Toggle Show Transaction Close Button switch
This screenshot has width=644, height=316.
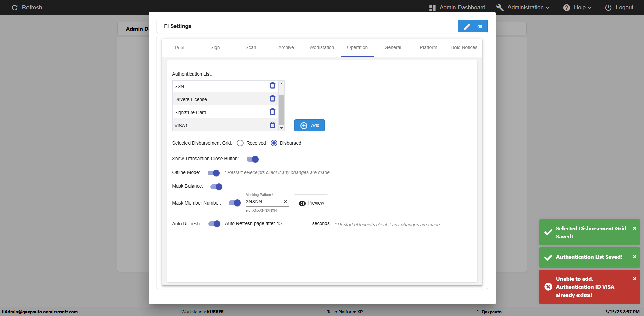(253, 159)
